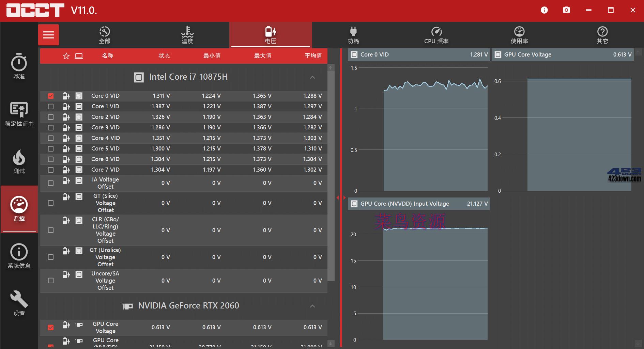The width and height of the screenshot is (644, 349).
Task: Open 设置 wrench settings icon
Action: [x=19, y=303]
